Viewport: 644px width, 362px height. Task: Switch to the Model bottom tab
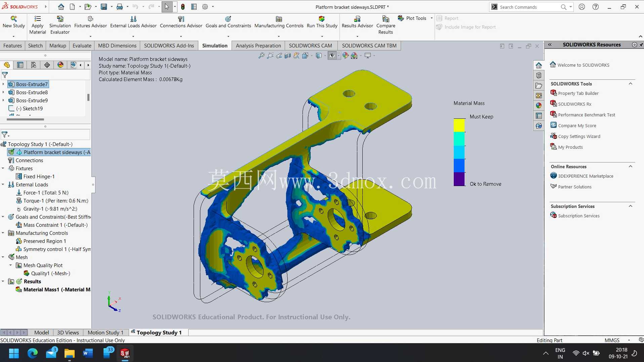41,332
